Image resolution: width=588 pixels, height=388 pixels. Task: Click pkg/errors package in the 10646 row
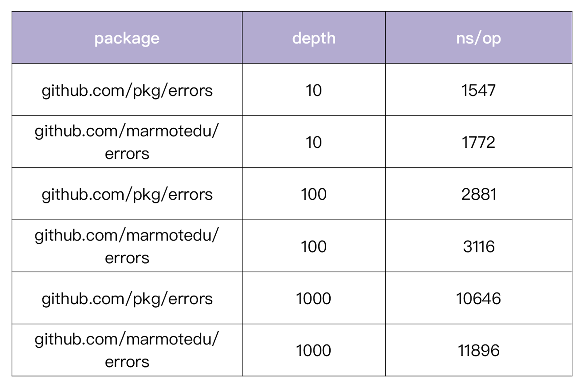(127, 299)
